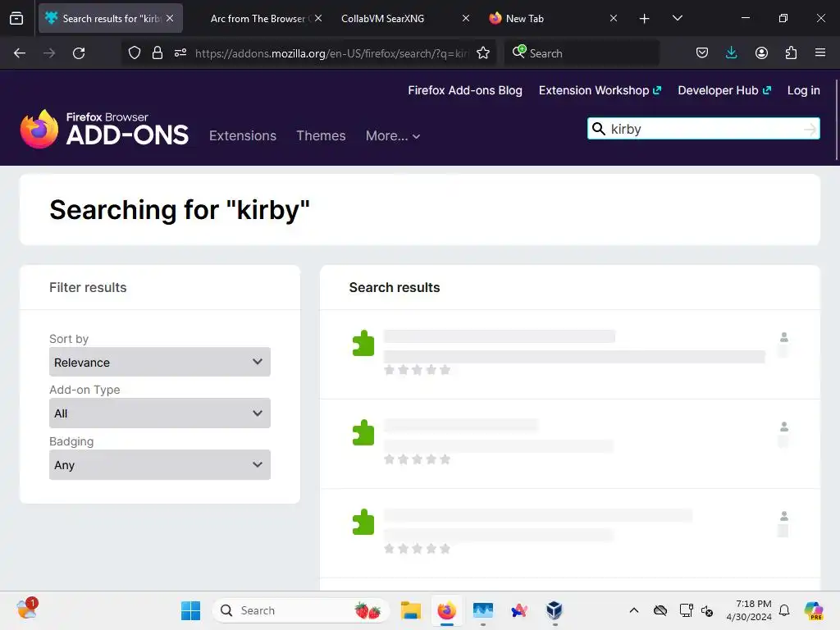
Task: Switch to Arc from The Browser tab
Action: (x=258, y=18)
